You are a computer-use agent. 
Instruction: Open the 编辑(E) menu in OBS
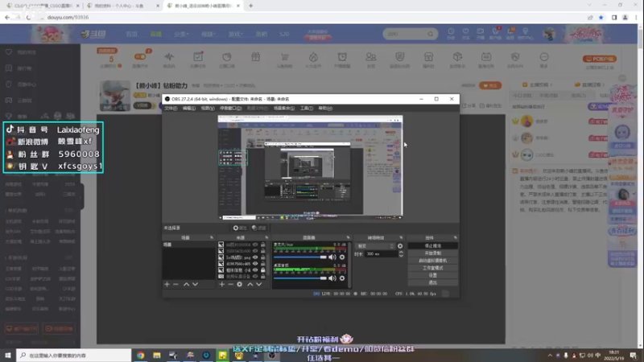pos(189,109)
